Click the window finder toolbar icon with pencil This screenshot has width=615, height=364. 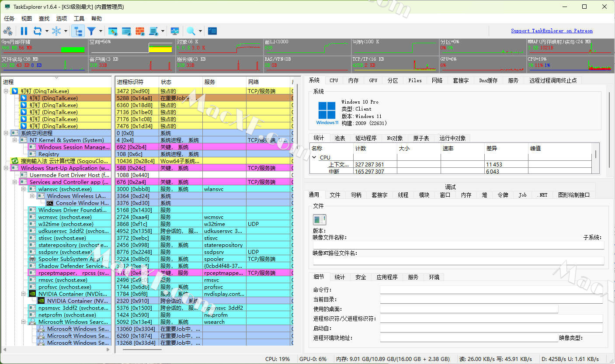pyautogui.click(x=113, y=31)
